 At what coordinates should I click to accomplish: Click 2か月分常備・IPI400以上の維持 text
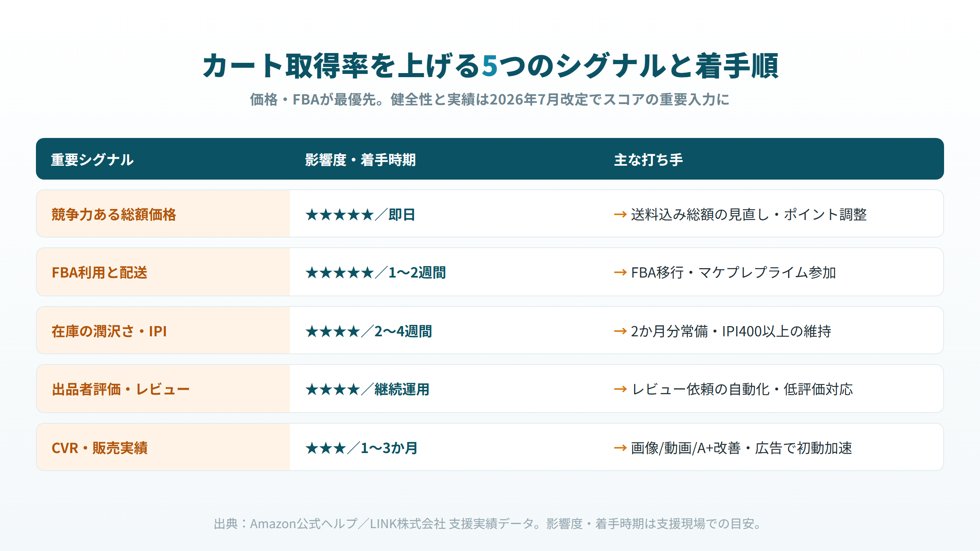click(x=731, y=331)
